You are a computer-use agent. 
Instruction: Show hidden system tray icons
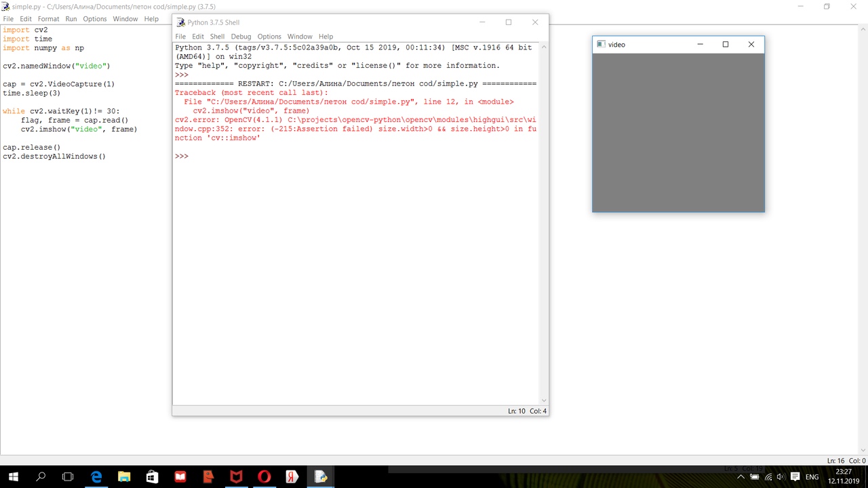pyautogui.click(x=741, y=477)
